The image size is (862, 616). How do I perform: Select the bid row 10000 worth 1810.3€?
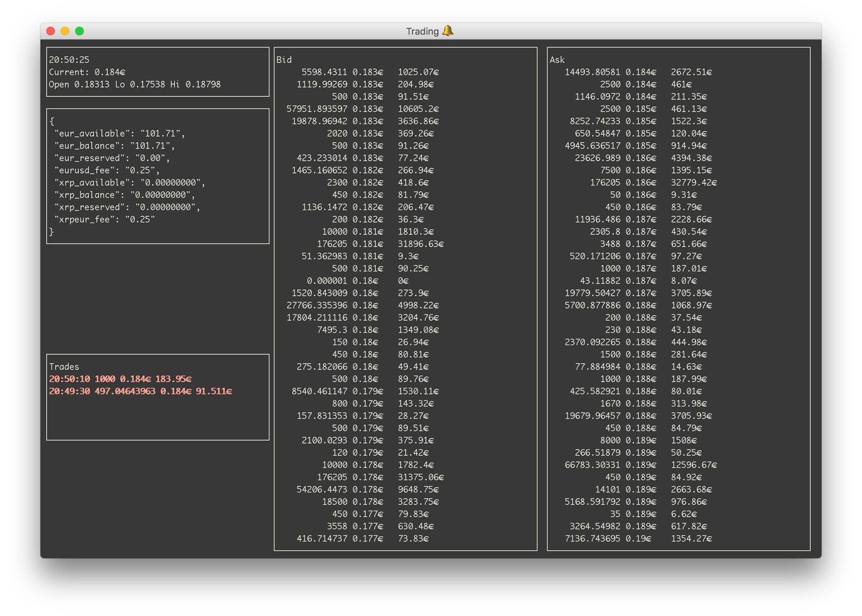tap(378, 231)
